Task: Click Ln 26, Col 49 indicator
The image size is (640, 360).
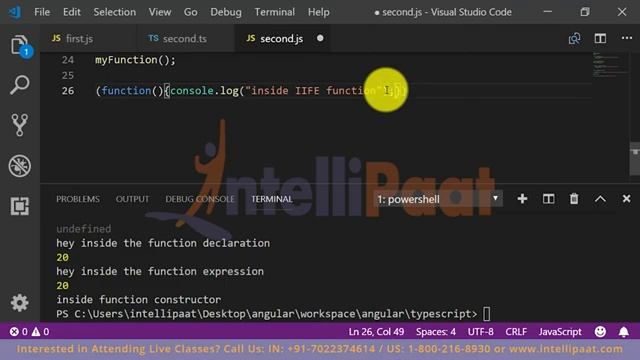Action: (376, 331)
